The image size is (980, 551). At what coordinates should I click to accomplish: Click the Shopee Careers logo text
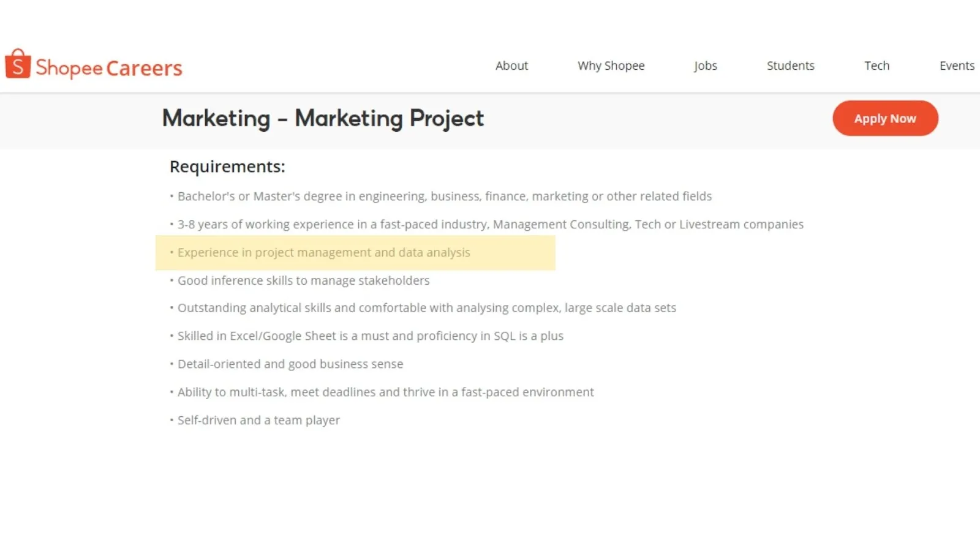click(108, 67)
